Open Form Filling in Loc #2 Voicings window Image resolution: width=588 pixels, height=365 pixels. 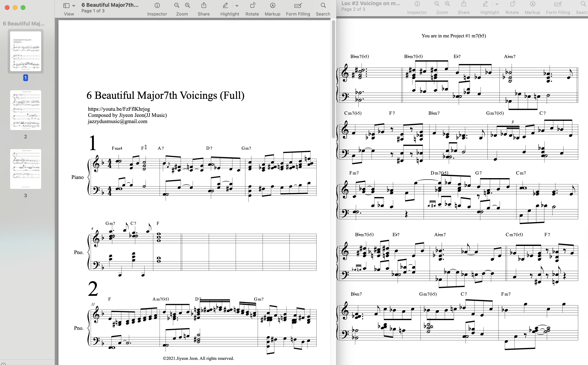pos(558,4)
